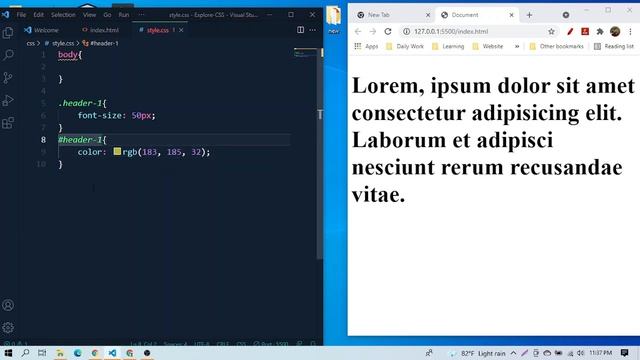Open the Go menu in VS Code

(x=107, y=15)
